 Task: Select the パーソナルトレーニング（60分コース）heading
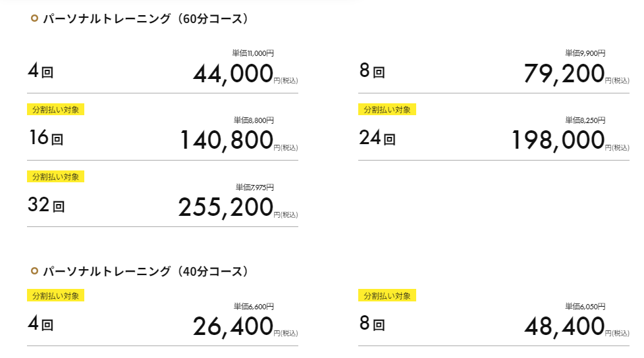click(x=146, y=19)
